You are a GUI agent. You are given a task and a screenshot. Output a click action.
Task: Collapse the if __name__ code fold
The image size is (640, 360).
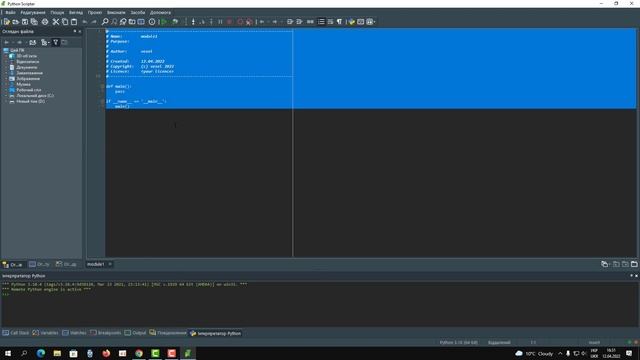tap(102, 101)
